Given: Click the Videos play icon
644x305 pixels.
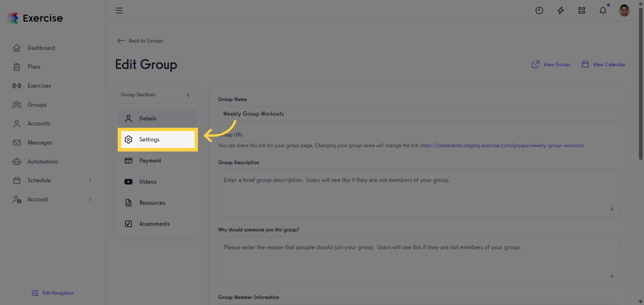Looking at the screenshot, I should pyautogui.click(x=128, y=182).
